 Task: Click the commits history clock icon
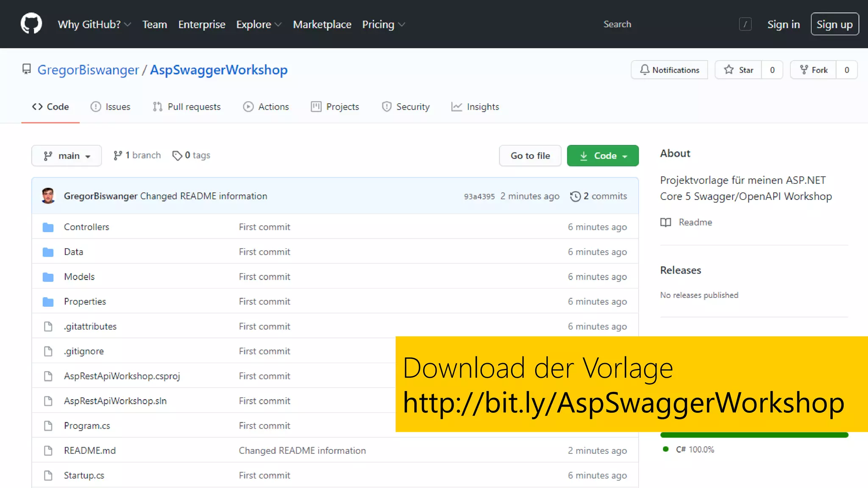575,196
